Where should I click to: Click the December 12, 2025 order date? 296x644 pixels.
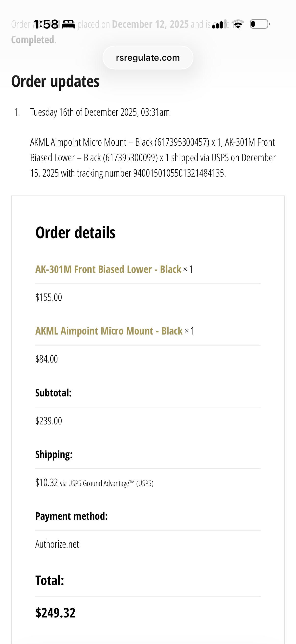(x=150, y=24)
